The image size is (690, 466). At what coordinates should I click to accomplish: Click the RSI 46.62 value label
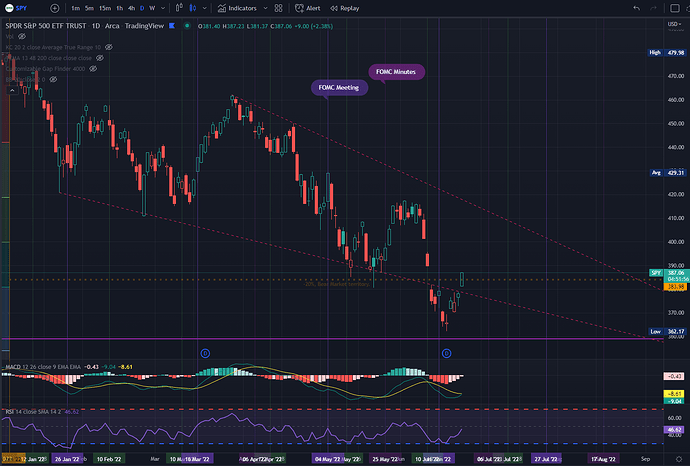673,429
